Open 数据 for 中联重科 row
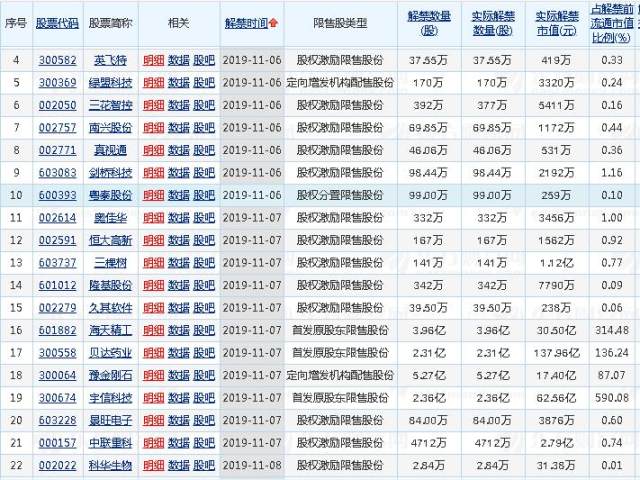This screenshot has height=480, width=640. pos(179,443)
